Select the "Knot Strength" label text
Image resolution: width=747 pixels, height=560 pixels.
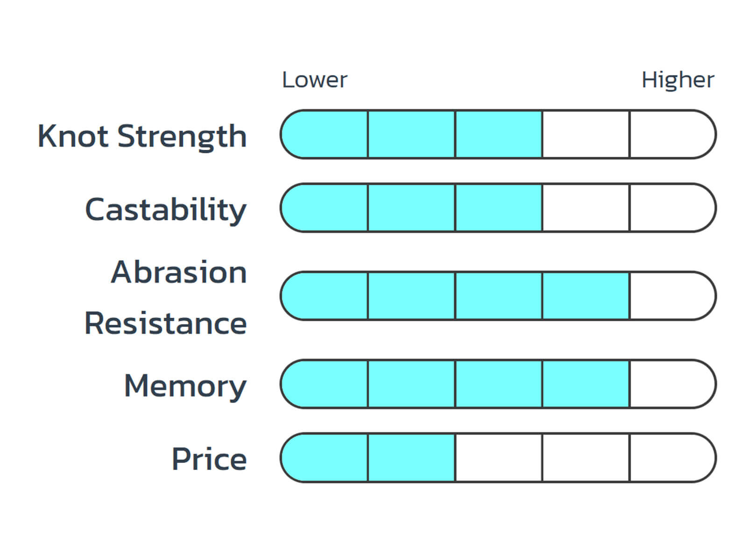pyautogui.click(x=142, y=136)
